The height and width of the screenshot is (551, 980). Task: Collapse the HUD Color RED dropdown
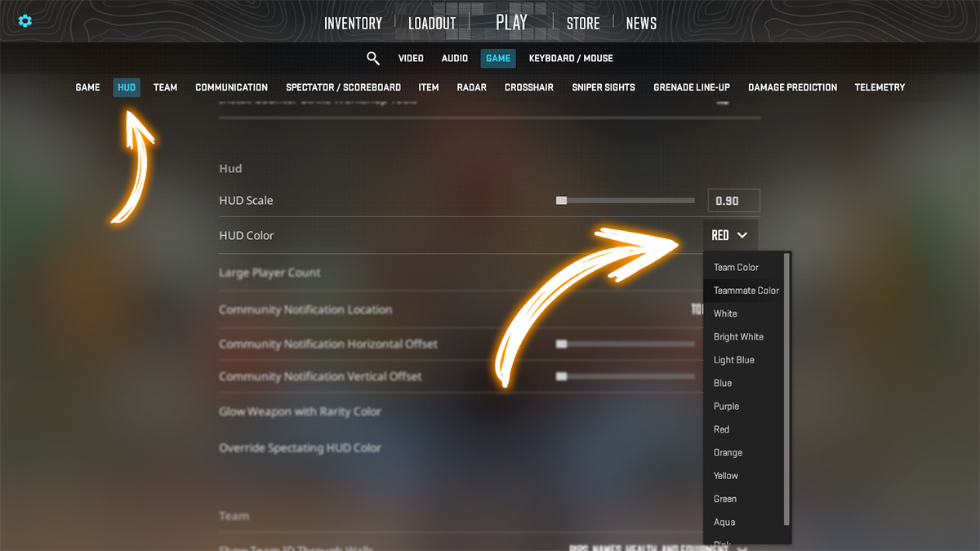tap(730, 235)
